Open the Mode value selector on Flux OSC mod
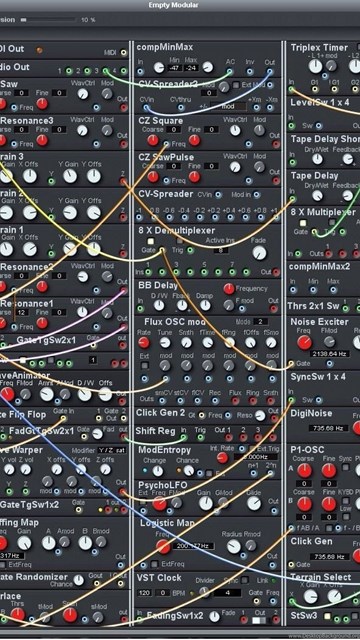 tap(260, 322)
